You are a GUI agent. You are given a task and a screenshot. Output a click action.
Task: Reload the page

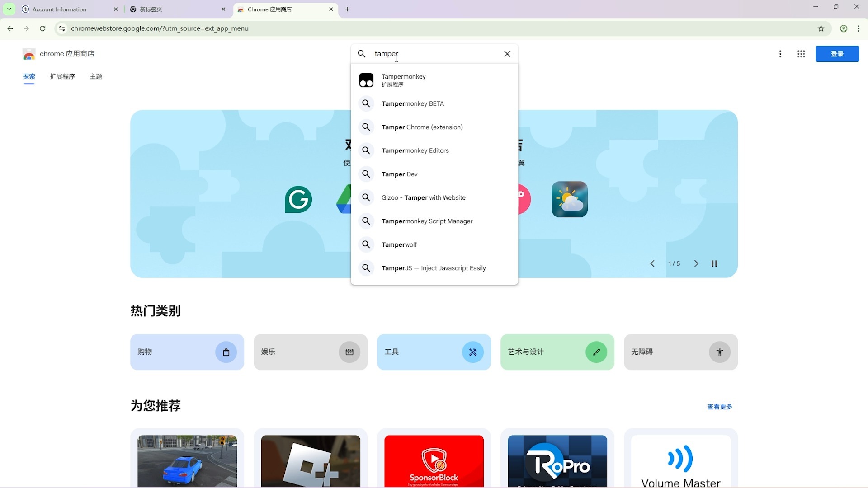(42, 28)
